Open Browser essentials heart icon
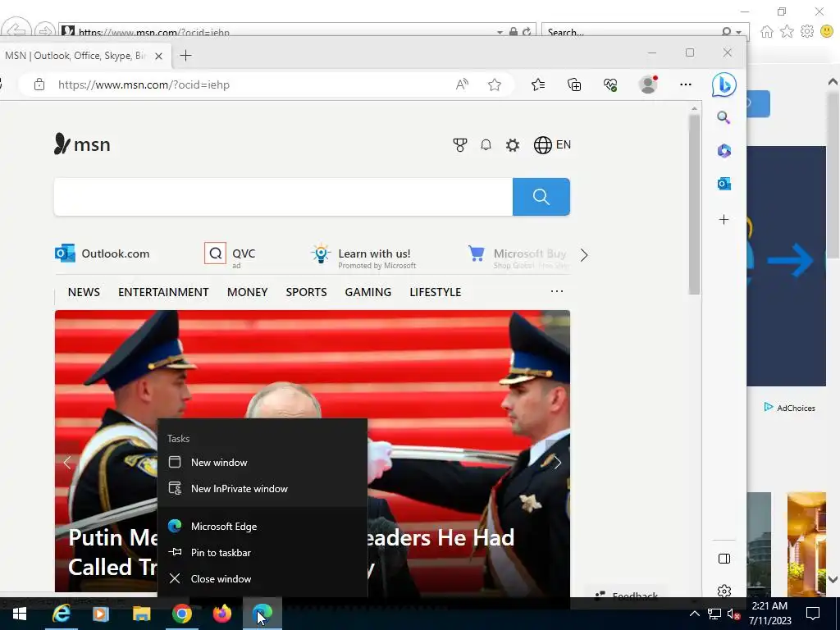Image resolution: width=840 pixels, height=630 pixels. pyautogui.click(x=610, y=84)
